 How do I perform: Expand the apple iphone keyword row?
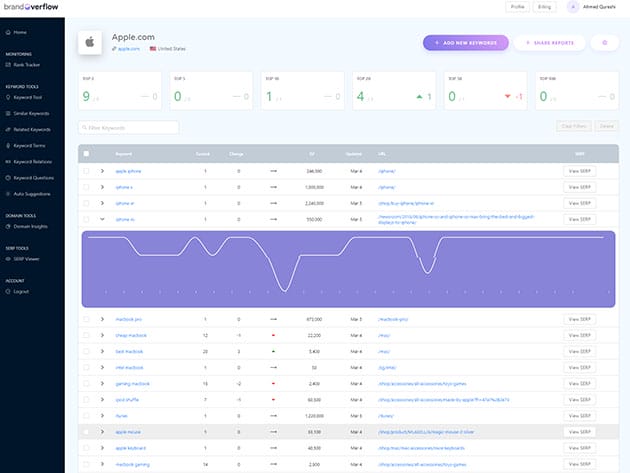(102, 171)
